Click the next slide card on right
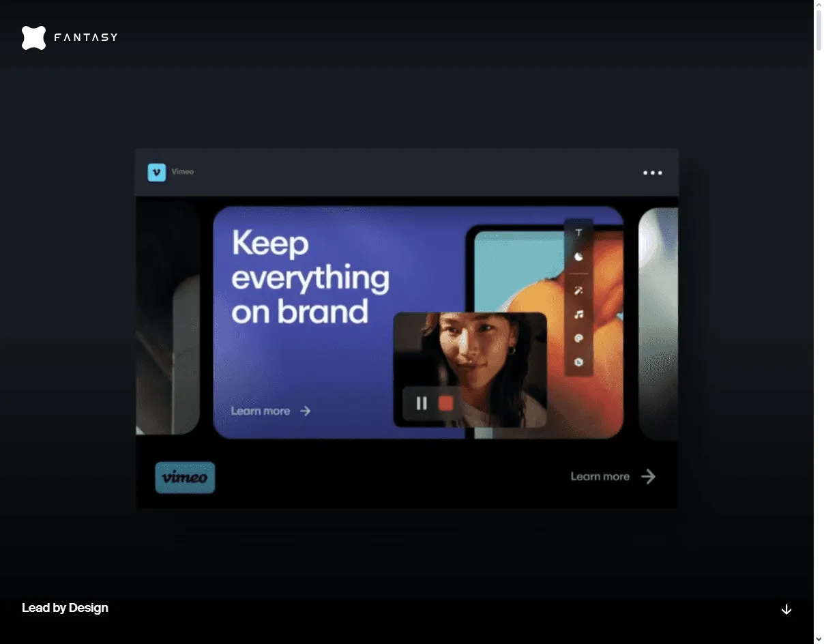 (658, 323)
